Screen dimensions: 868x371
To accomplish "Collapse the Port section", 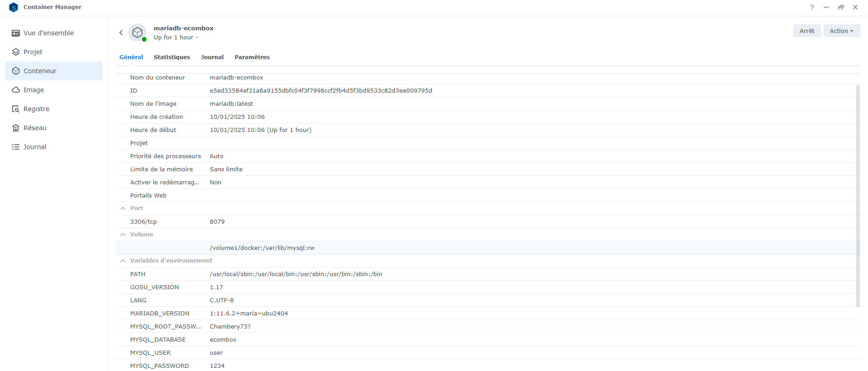I will coord(123,208).
